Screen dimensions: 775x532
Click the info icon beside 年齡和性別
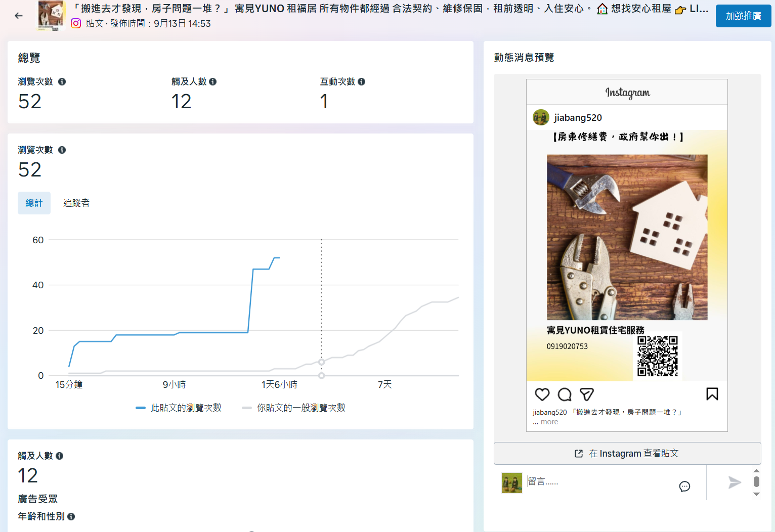71,516
